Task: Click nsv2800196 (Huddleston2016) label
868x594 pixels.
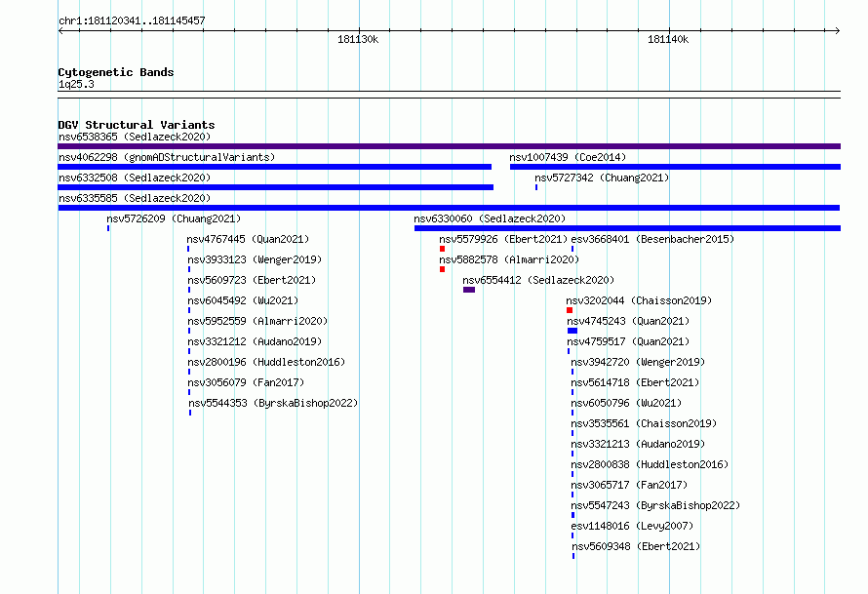Action: point(266,362)
